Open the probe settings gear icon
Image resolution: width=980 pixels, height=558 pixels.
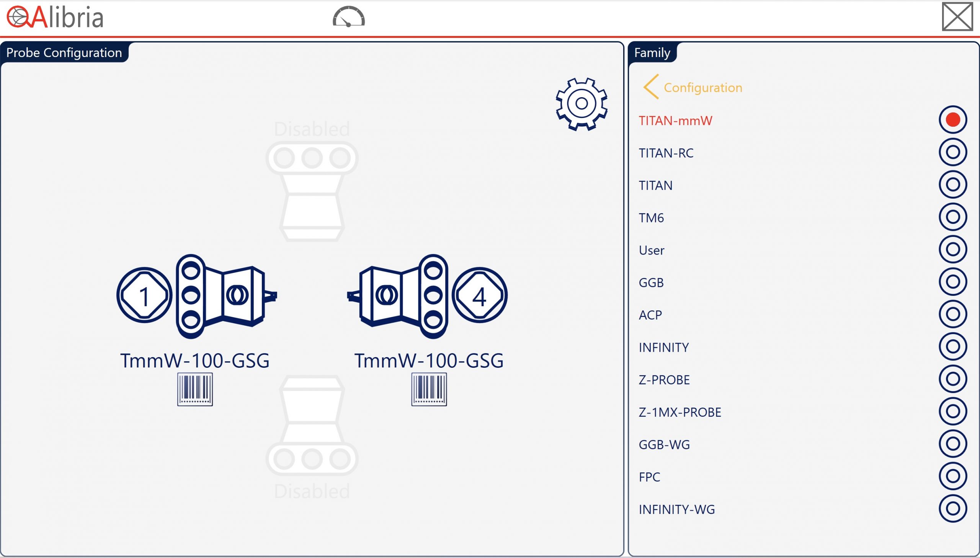(x=581, y=103)
